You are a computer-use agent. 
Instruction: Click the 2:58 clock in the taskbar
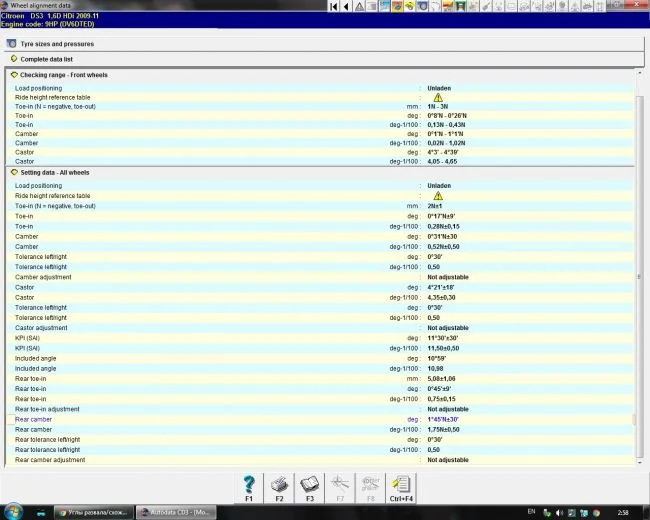(x=623, y=512)
